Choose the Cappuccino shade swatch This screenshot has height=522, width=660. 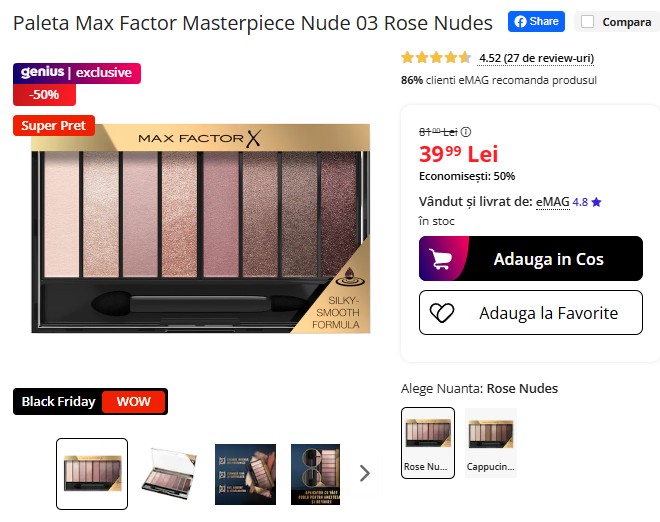pyautogui.click(x=491, y=443)
